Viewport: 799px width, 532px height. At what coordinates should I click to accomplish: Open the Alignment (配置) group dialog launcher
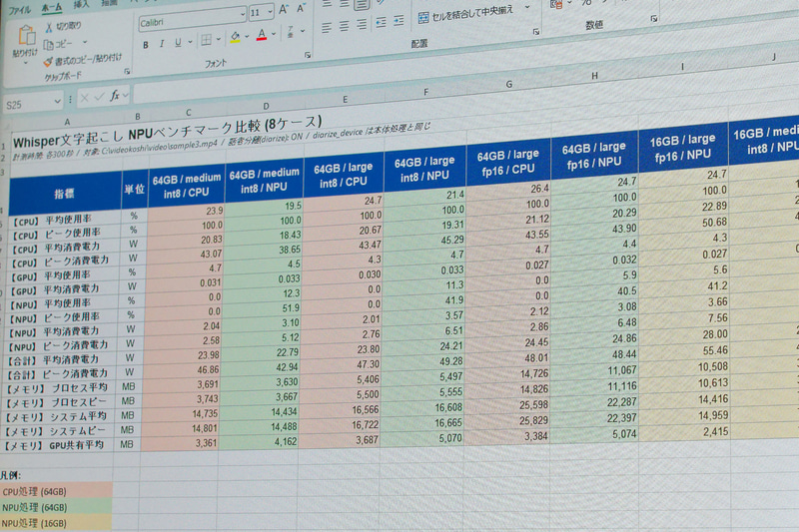(x=536, y=32)
